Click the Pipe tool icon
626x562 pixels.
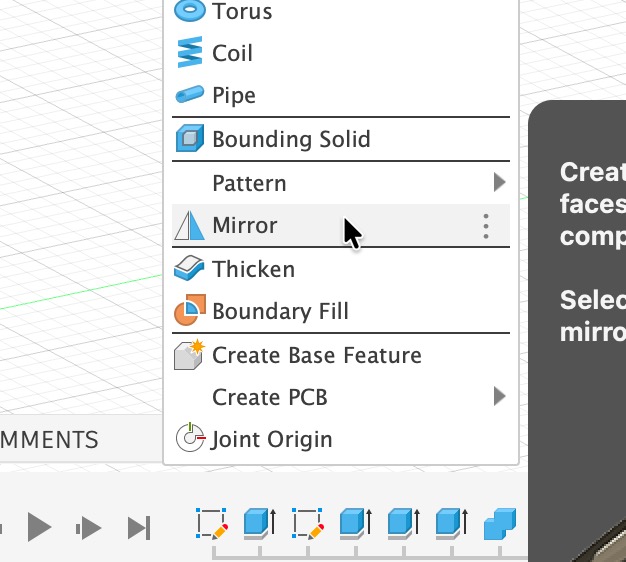(189, 95)
